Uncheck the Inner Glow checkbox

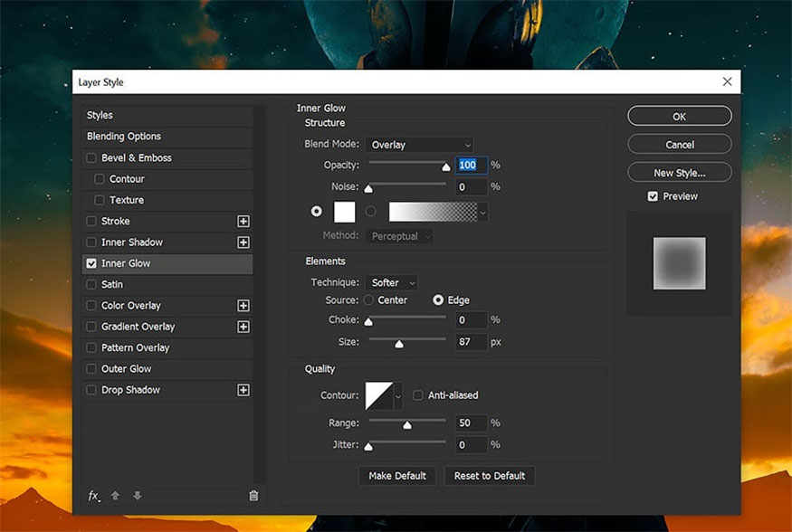click(91, 263)
